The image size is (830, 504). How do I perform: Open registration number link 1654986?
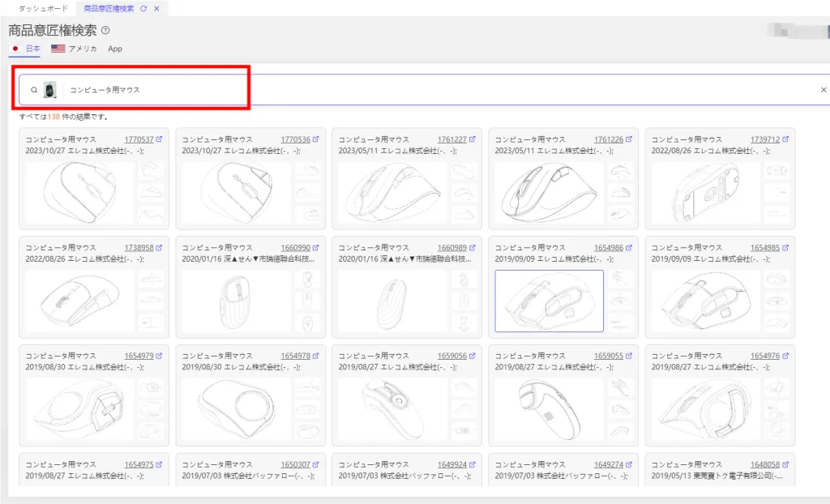(609, 247)
